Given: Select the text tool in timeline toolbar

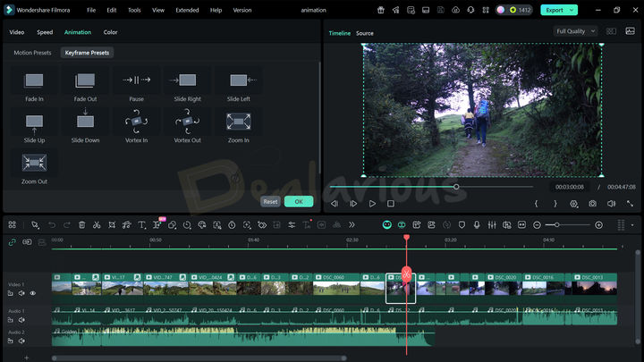Looking at the screenshot, I should coord(141,224).
